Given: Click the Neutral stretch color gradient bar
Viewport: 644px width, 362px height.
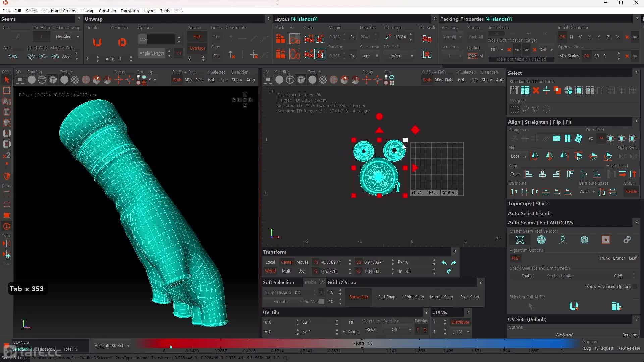Looking at the screenshot, I should point(362,343).
